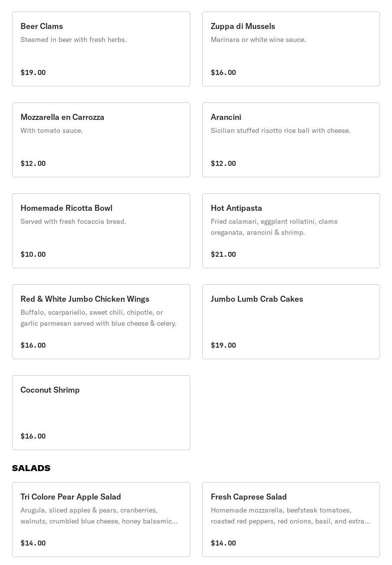This screenshot has height=565, width=392.
Task: Select the Zuppa di Mussels card
Action: [291, 49]
